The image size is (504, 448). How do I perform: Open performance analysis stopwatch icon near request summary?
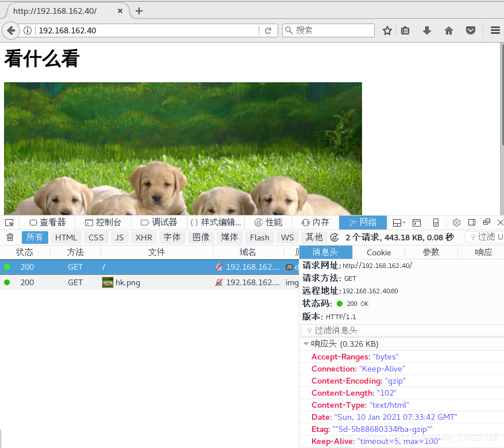point(334,238)
